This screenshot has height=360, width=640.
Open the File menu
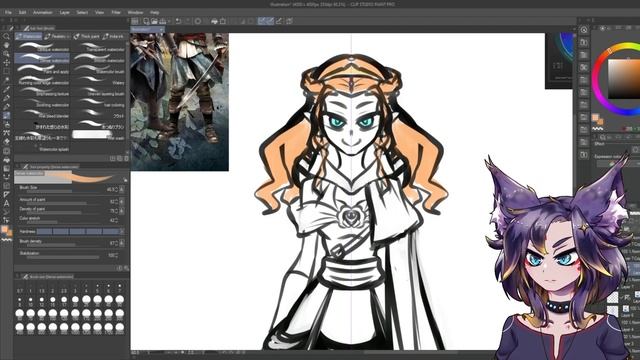tap(8, 13)
